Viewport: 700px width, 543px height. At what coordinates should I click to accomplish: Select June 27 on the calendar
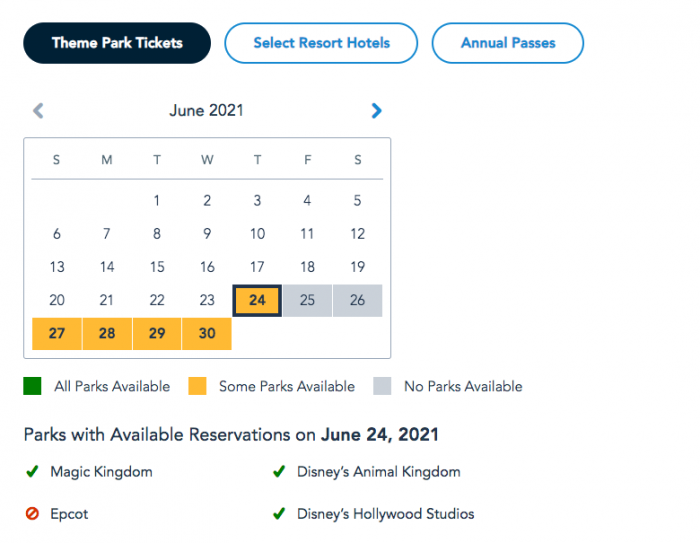click(x=57, y=334)
